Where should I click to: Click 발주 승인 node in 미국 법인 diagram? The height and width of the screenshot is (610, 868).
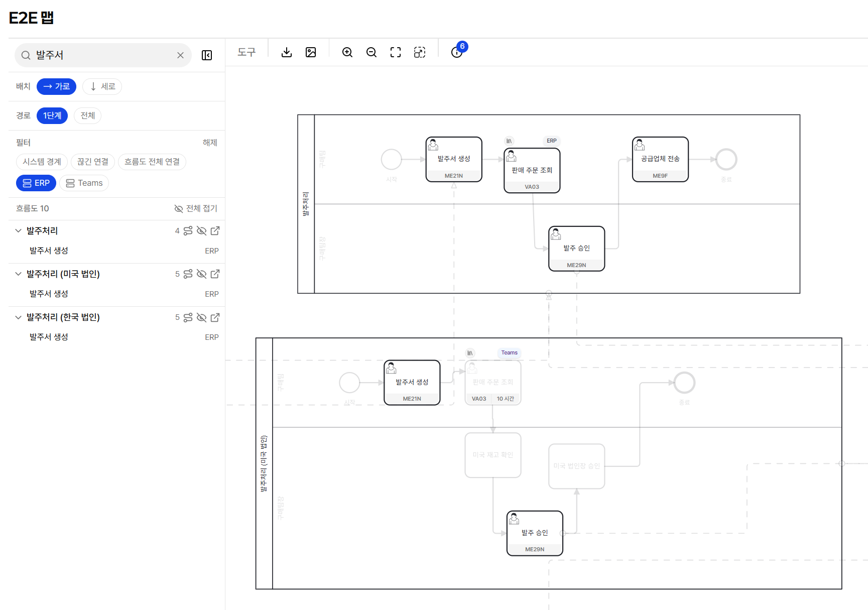(535, 533)
